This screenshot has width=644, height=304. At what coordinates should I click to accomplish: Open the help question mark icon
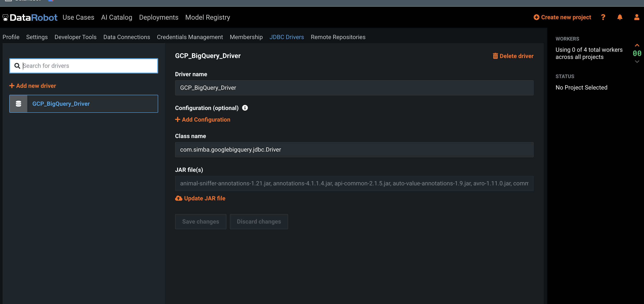[603, 17]
